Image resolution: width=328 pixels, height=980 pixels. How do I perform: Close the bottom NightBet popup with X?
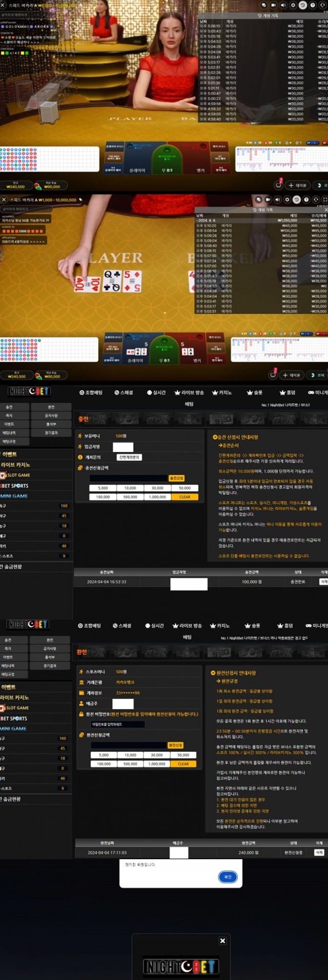click(222, 941)
